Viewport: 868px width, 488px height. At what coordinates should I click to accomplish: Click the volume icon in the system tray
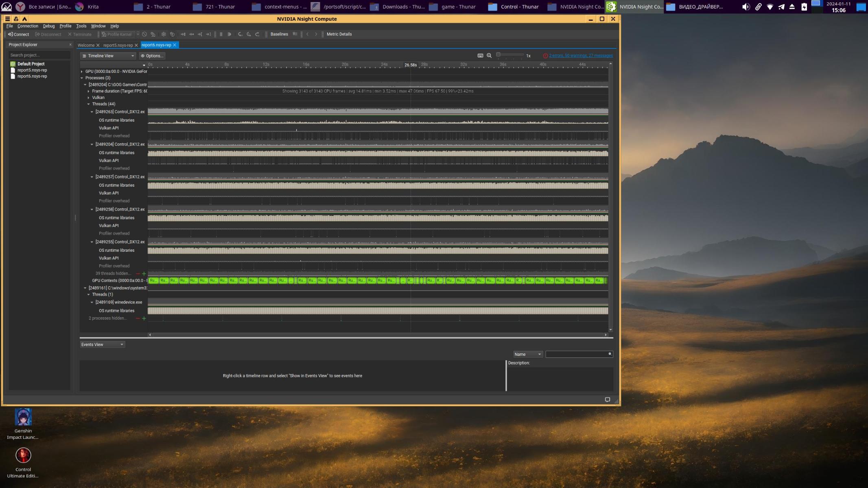(746, 7)
